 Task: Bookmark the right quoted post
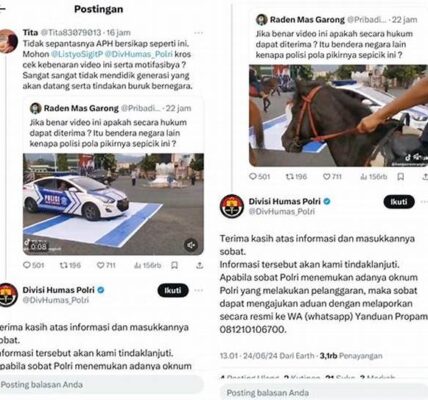[401, 177]
